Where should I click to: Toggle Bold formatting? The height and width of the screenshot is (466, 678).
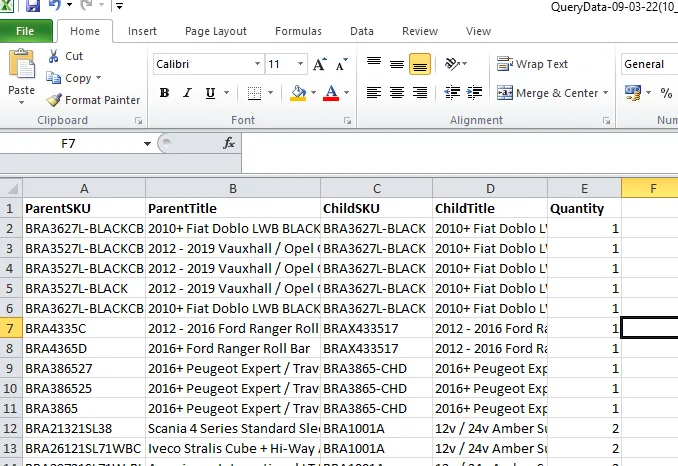164,93
